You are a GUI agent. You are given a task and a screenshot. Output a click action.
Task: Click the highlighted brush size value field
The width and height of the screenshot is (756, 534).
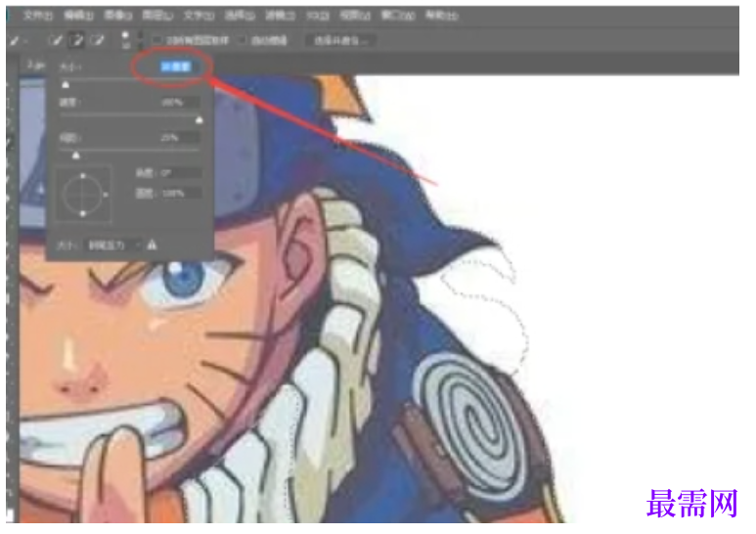[176, 67]
